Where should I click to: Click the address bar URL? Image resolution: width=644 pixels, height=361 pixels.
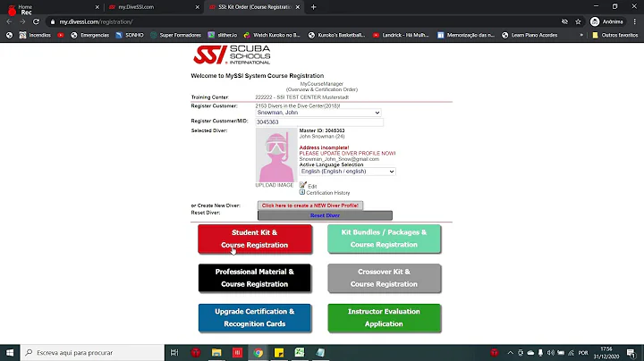[96, 21]
